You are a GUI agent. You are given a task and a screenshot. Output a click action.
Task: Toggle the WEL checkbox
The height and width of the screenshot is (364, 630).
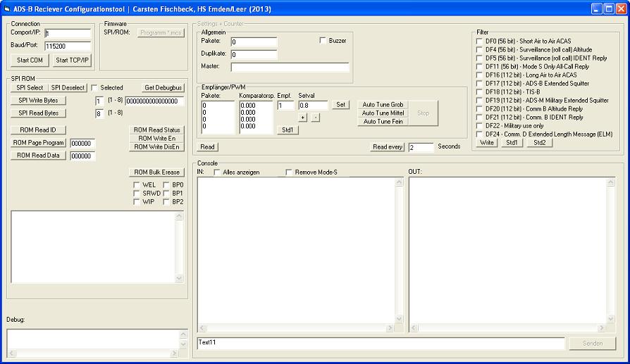click(137, 185)
